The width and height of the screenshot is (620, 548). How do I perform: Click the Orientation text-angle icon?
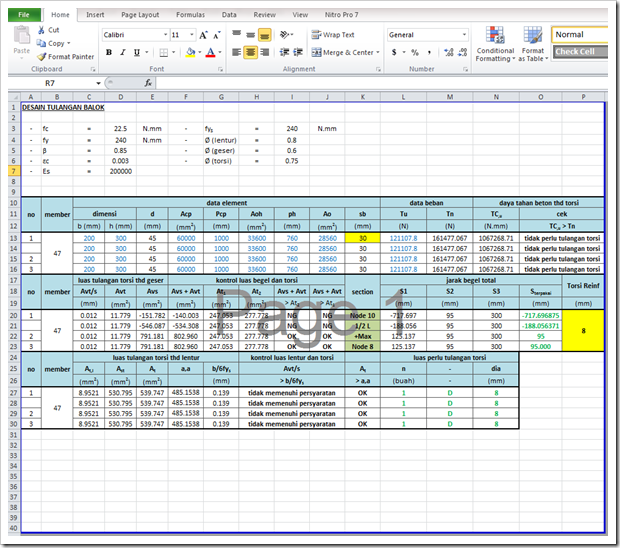pos(285,35)
